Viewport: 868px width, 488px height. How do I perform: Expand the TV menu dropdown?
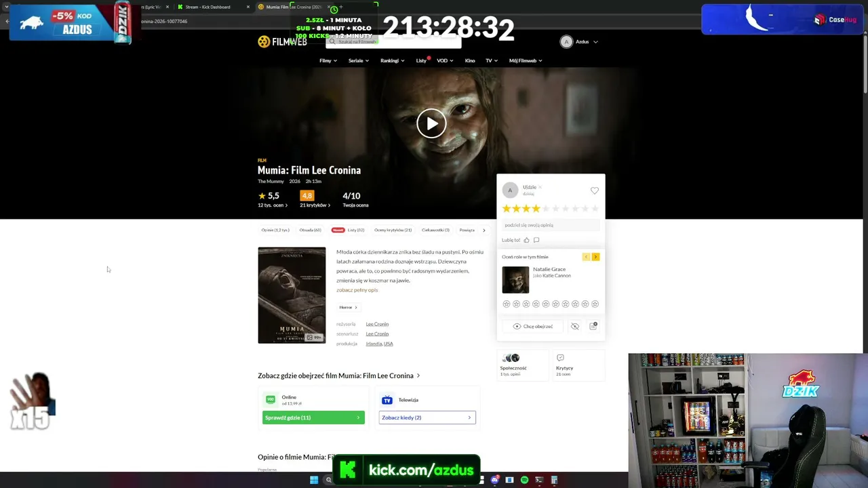pyautogui.click(x=492, y=61)
